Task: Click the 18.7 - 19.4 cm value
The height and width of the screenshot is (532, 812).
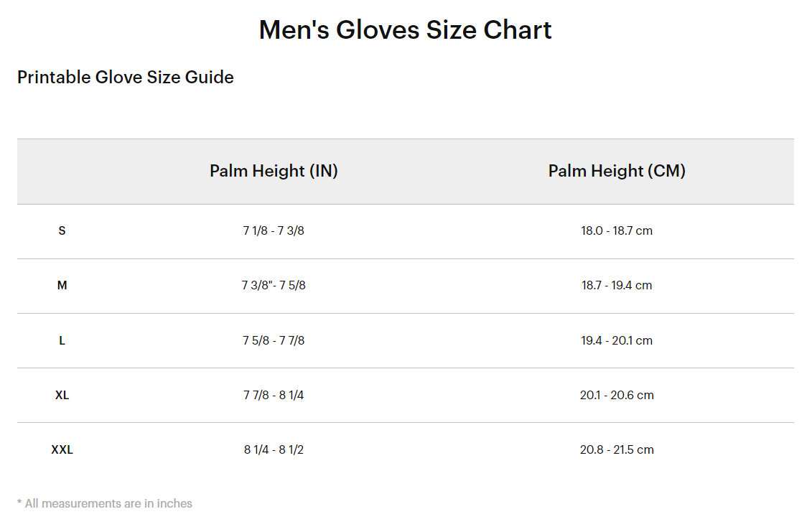Action: click(617, 286)
